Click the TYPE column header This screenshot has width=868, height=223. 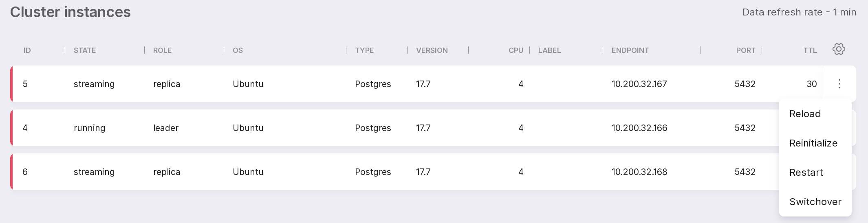pos(364,50)
